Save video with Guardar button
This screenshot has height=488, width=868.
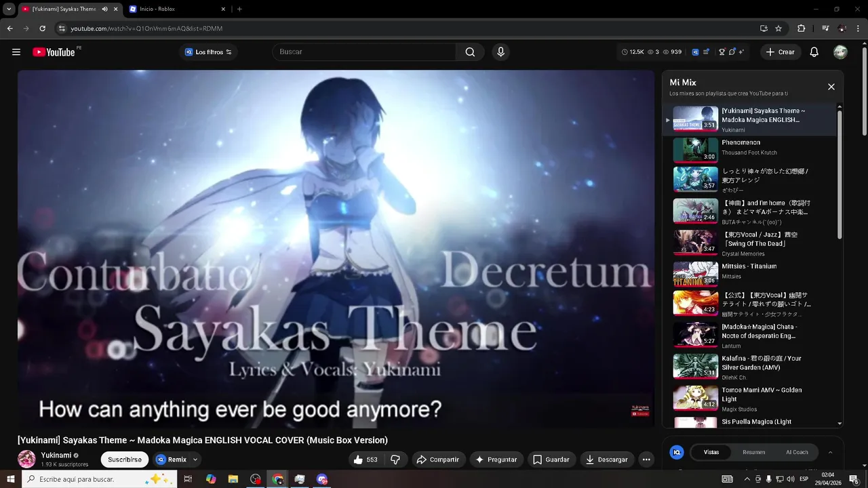[551, 460]
